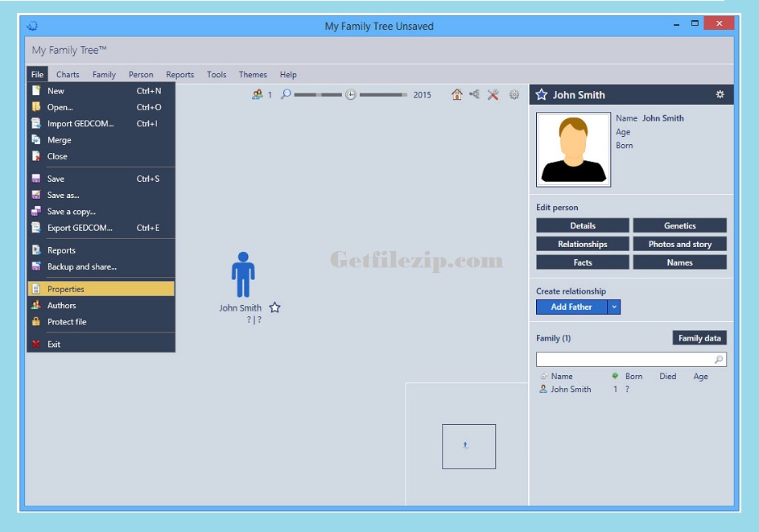Click the Export GEDCOM icon
This screenshot has height=532, width=759.
point(36,228)
